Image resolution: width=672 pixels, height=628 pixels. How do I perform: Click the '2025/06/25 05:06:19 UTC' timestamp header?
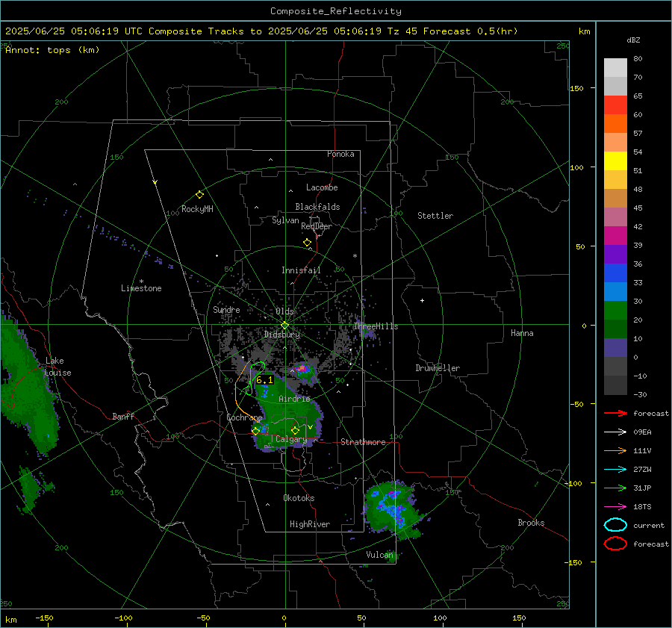tap(74, 31)
